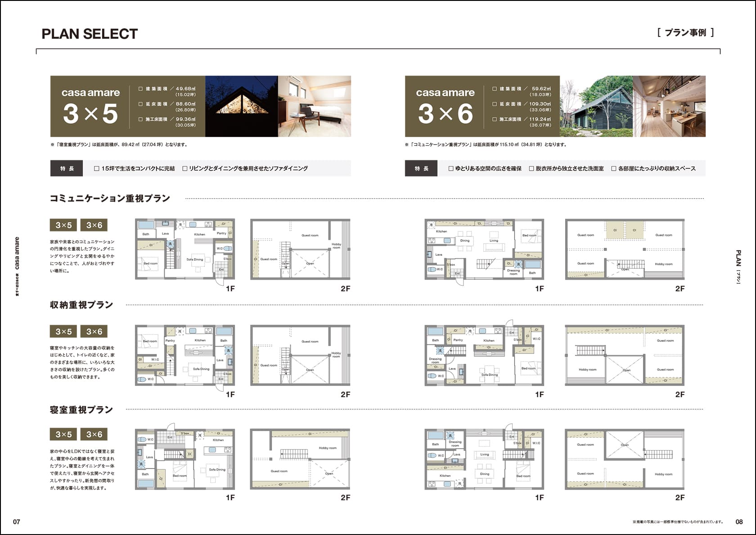Open the 3×6 bedroom plan 1F floor plan
The width and height of the screenshot is (756, 535).
(x=484, y=457)
